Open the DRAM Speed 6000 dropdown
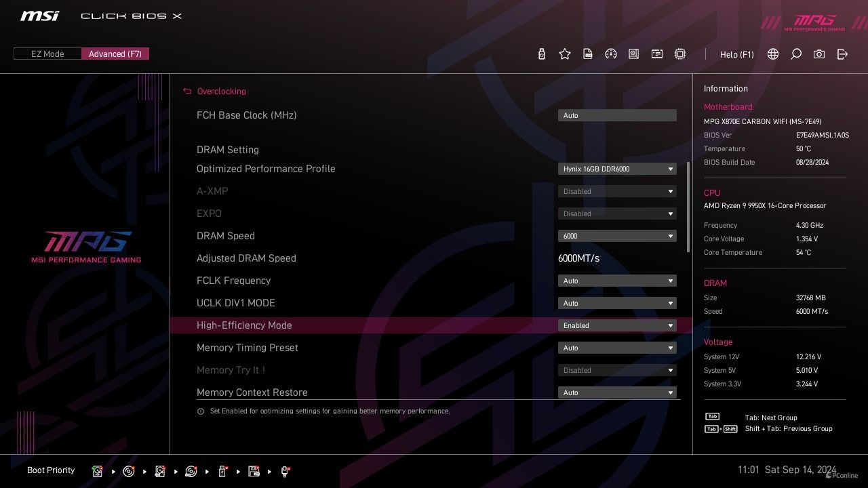This screenshot has width=868, height=488. click(x=617, y=236)
